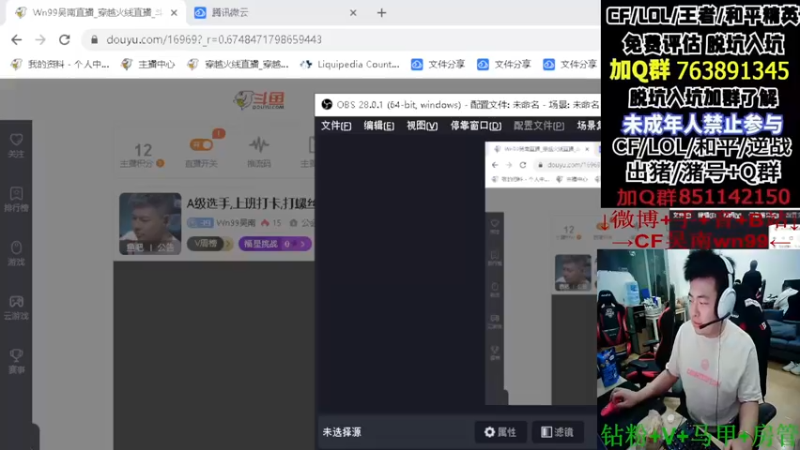The image size is (800, 450).
Task: Open 云游戏 in Douyu sidebar
Action: pos(16,308)
